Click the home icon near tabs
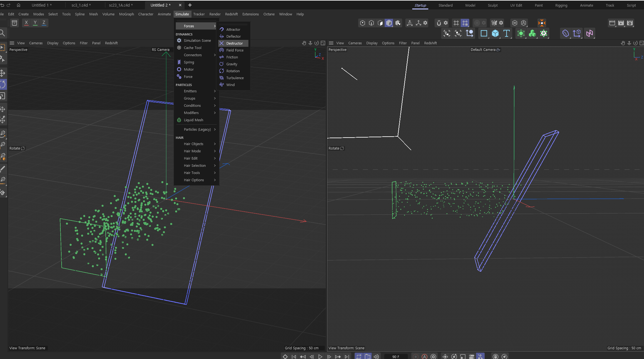The image size is (644, 359). [x=19, y=5]
